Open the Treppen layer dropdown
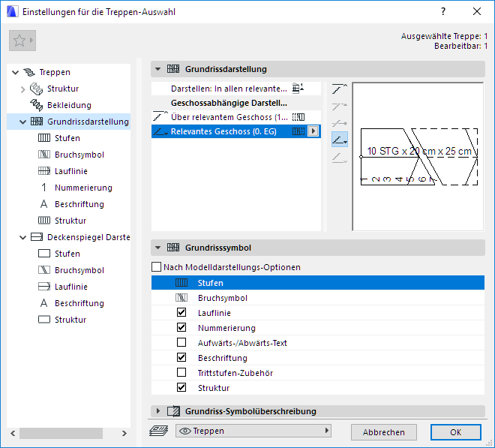 (253, 431)
